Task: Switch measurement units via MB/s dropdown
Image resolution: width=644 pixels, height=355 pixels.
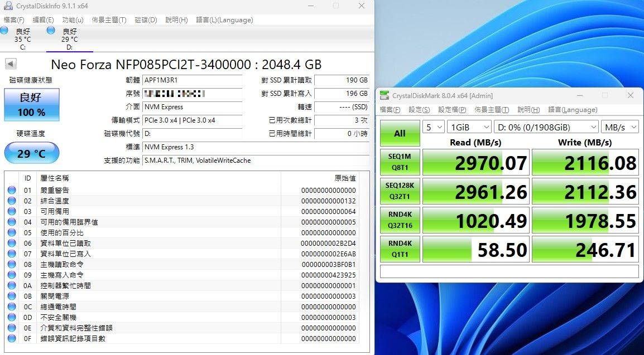Action: (x=620, y=127)
